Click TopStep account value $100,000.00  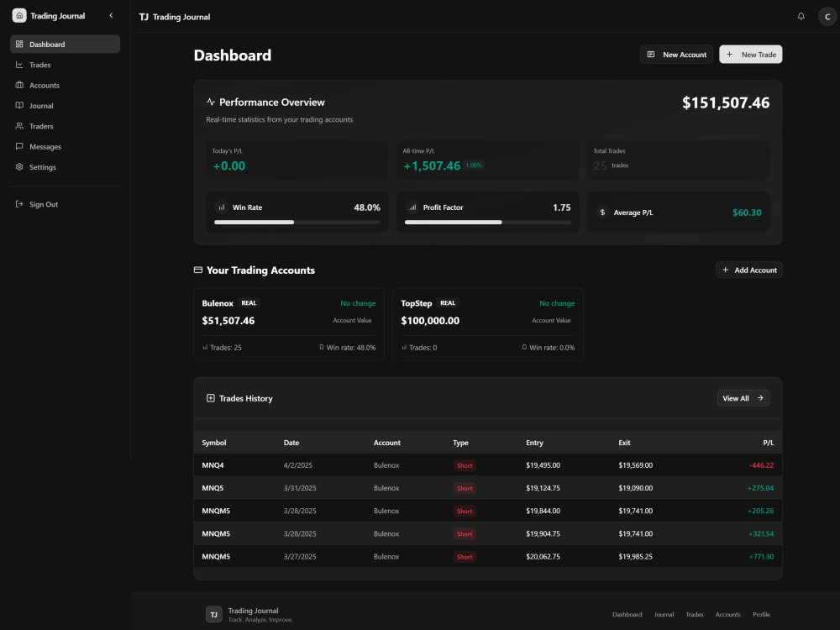[430, 321]
